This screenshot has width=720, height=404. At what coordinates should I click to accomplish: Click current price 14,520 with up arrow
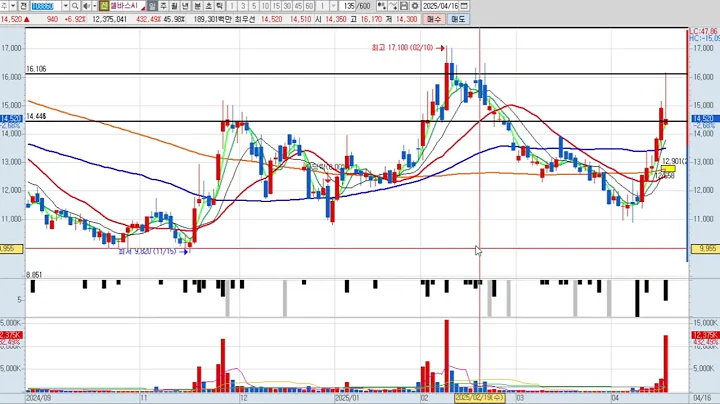pyautogui.click(x=15, y=19)
